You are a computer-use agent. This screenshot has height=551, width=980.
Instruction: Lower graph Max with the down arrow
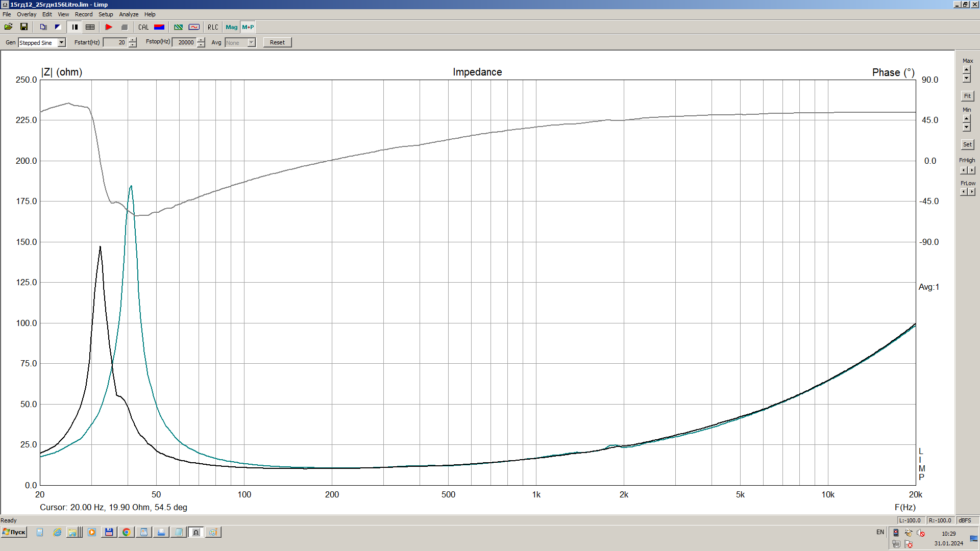966,78
